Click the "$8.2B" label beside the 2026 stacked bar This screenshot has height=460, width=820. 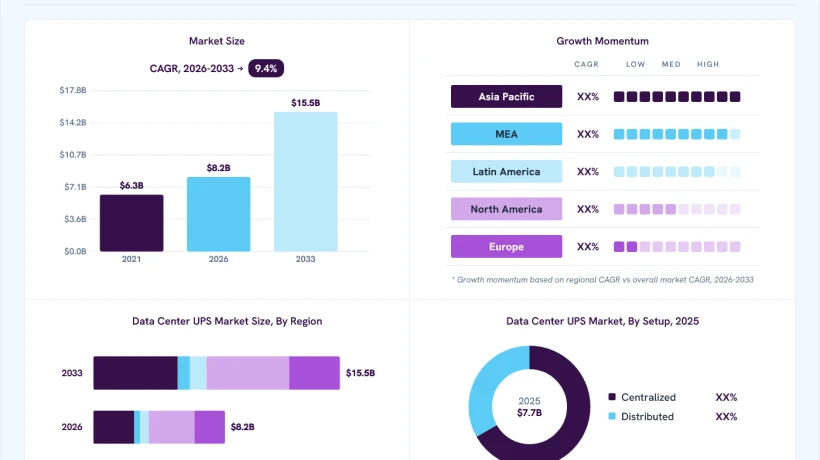(x=243, y=427)
